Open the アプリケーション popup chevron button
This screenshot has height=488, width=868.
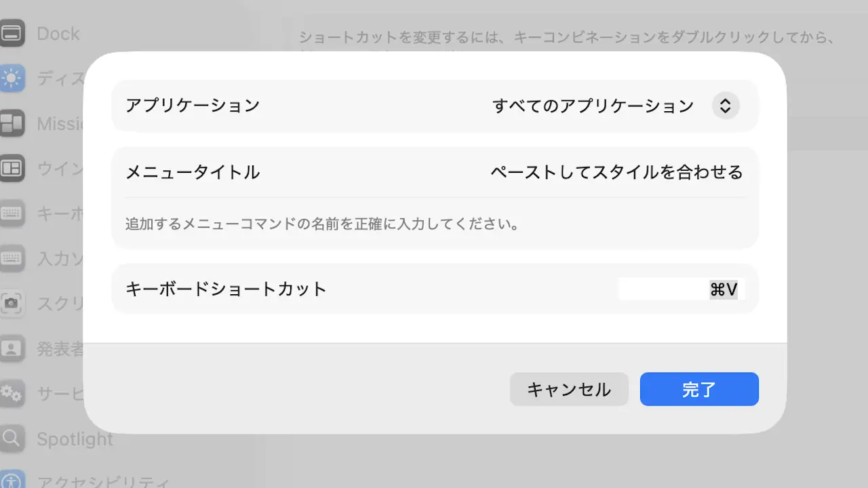tap(725, 106)
